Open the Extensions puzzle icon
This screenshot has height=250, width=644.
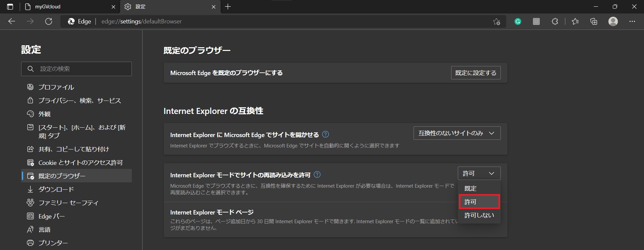pos(555,21)
